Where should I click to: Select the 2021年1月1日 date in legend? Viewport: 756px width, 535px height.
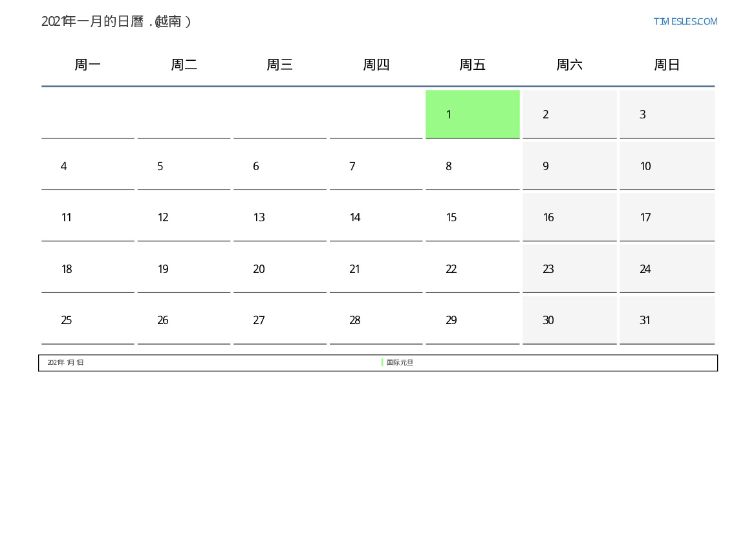[65, 362]
